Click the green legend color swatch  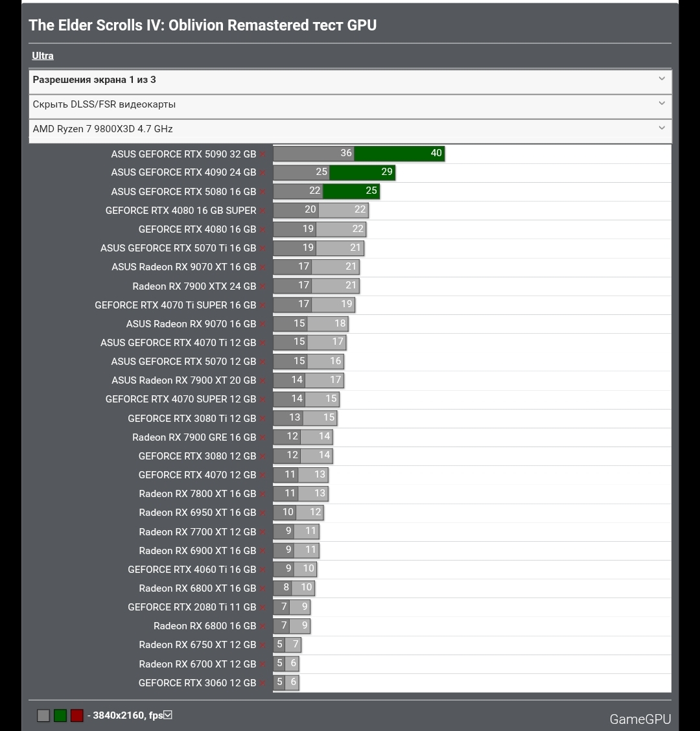[x=60, y=715]
